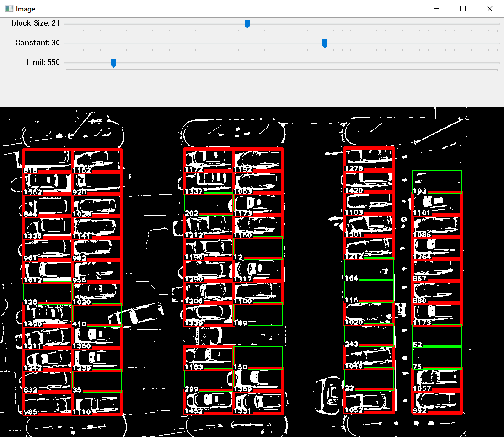
Task: Click the pixel count text '1501'
Action: point(354,234)
